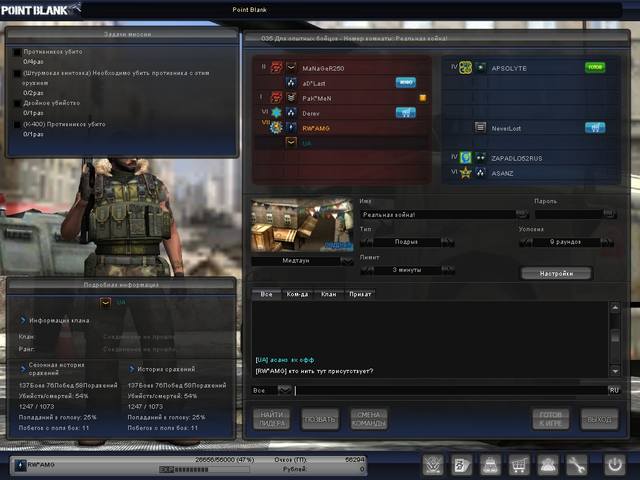Click left arrow of Лимит '3 минуты' selector
This screenshot has height=480, width=640.
point(367,270)
